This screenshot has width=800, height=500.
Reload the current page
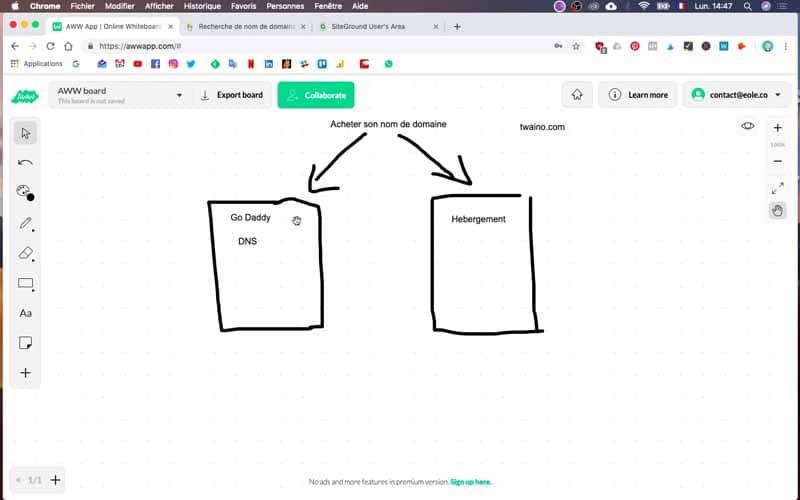(x=51, y=46)
